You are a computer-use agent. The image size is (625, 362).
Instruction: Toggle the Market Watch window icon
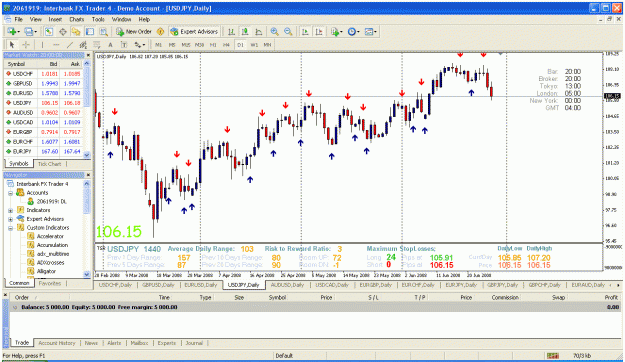pyautogui.click(x=49, y=31)
